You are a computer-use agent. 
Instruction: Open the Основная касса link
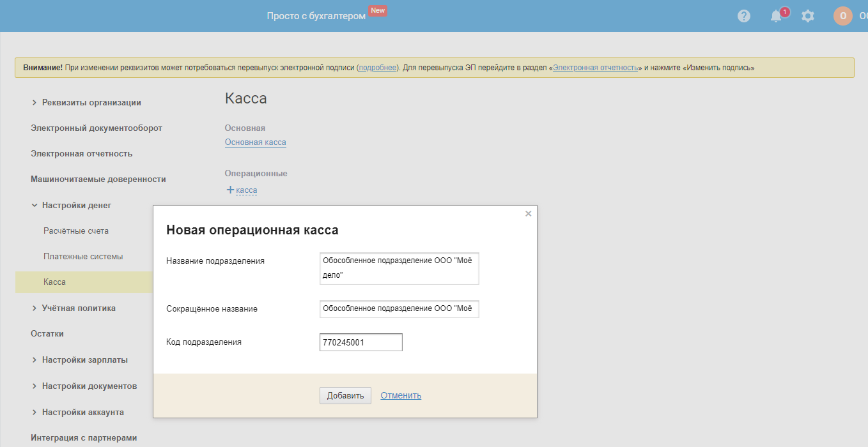(255, 142)
